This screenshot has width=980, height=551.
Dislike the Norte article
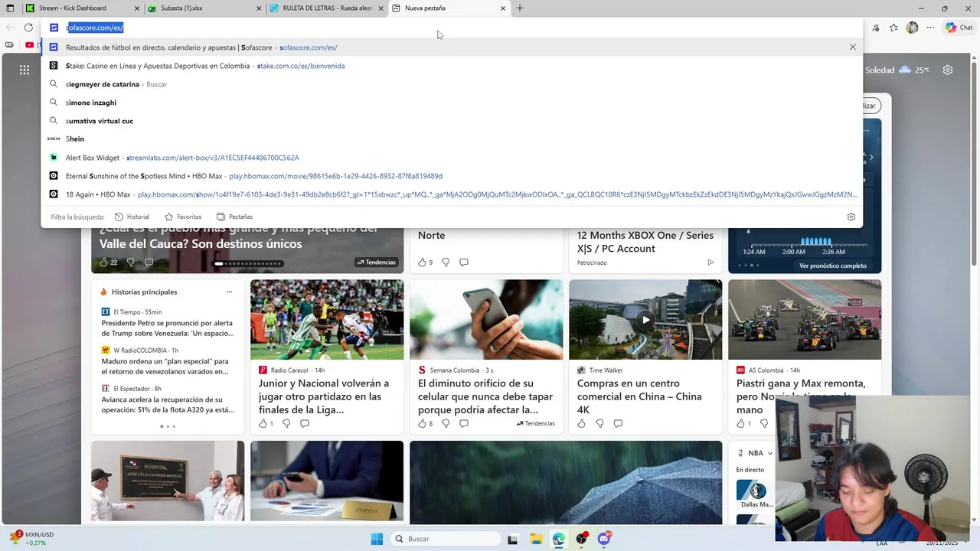(446, 262)
